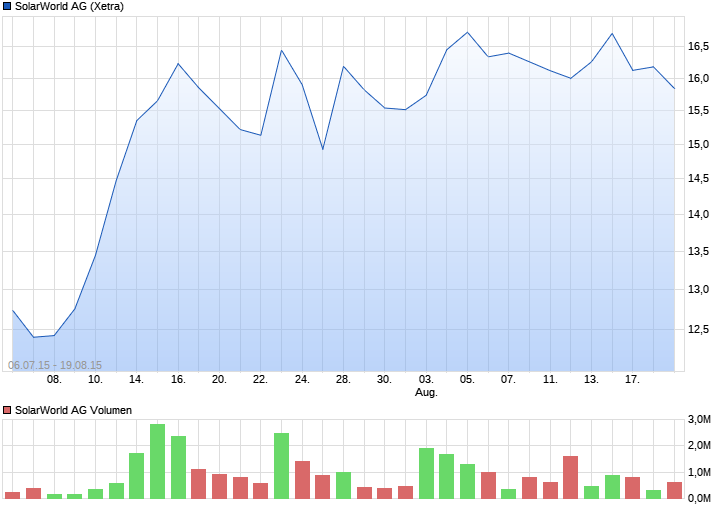Select the SolarWorld AG (Xetra) chart title

coord(69,6)
